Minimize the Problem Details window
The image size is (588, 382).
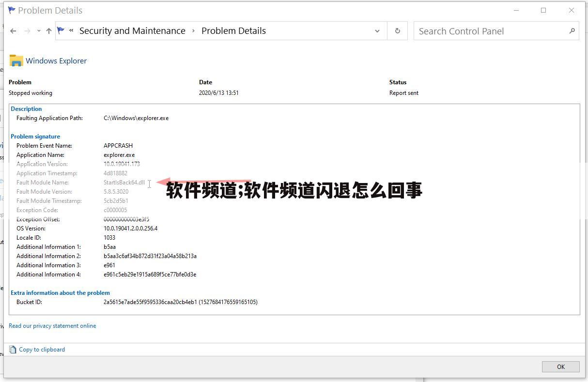click(516, 10)
